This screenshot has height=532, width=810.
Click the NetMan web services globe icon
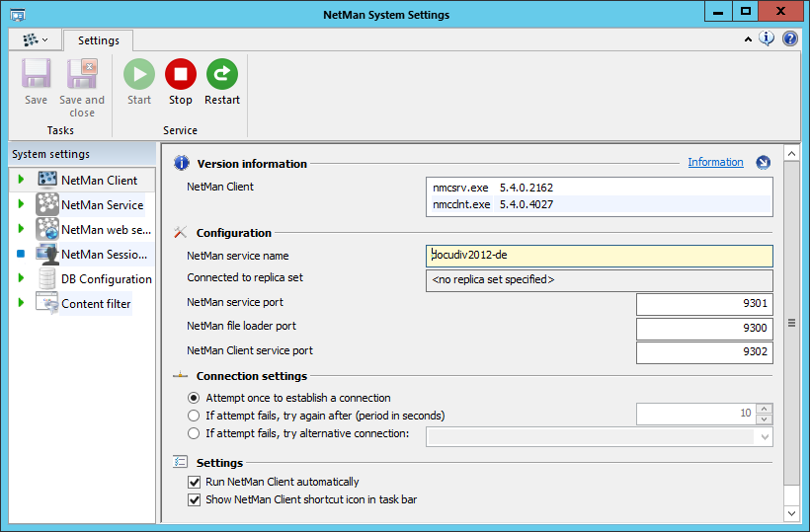(47, 229)
